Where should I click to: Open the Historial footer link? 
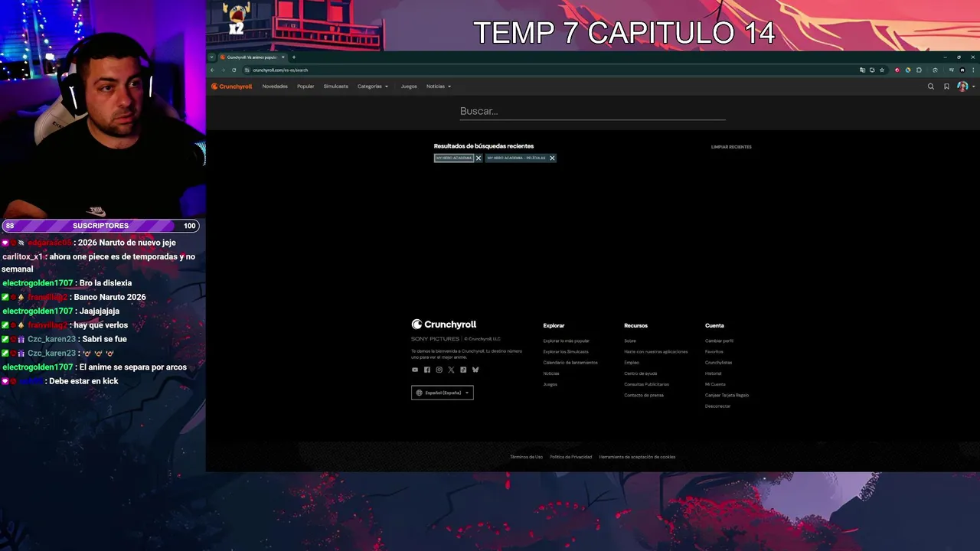pos(714,373)
